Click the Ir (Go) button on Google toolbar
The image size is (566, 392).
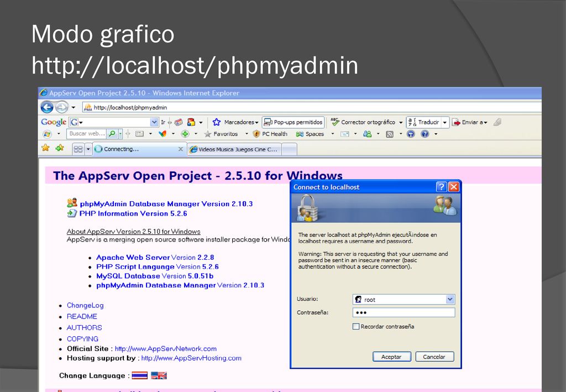(163, 122)
